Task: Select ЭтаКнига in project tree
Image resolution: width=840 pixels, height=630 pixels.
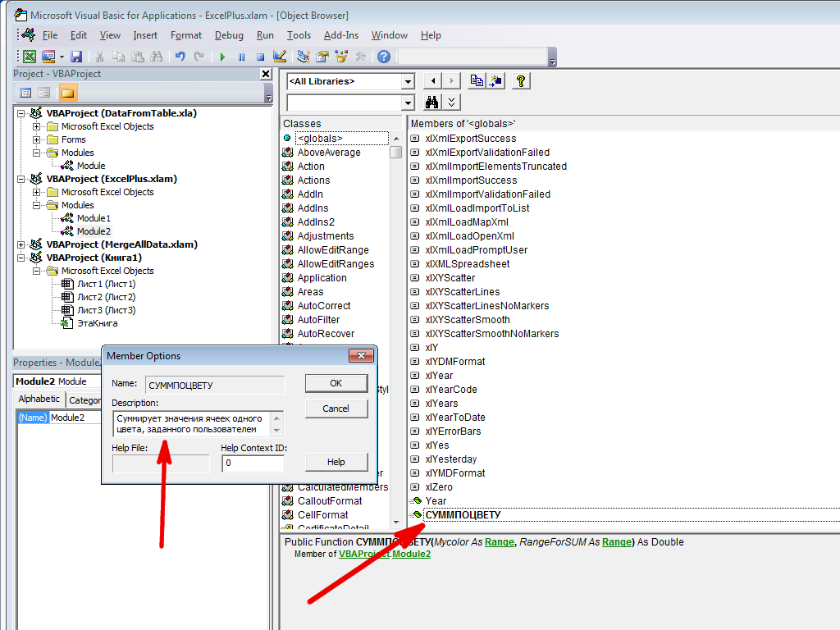Action: tap(97, 323)
